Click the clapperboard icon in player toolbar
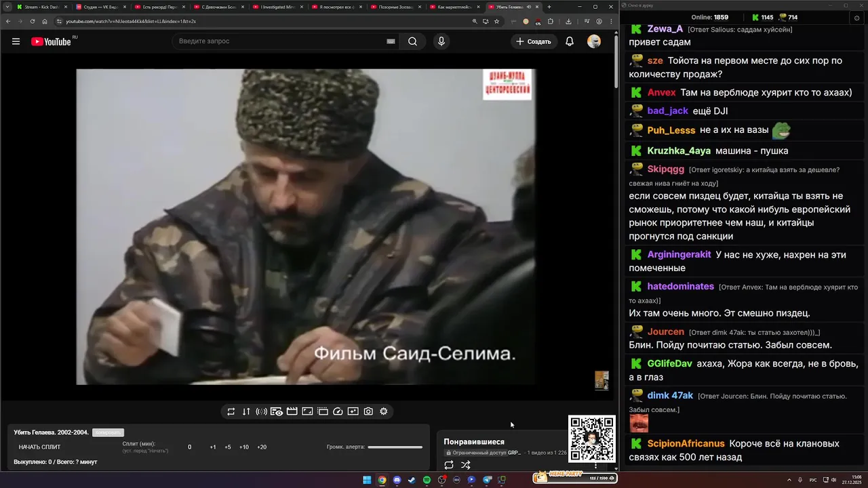The height and width of the screenshot is (488, 868). coord(292,411)
